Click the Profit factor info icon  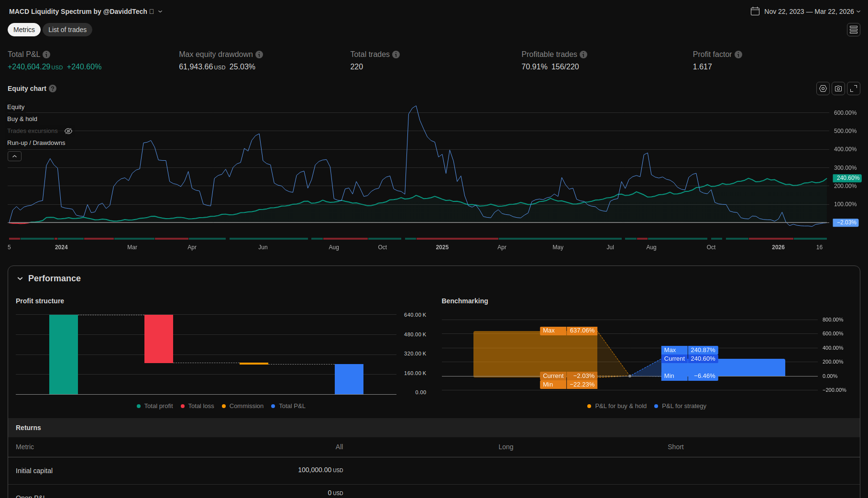(738, 55)
